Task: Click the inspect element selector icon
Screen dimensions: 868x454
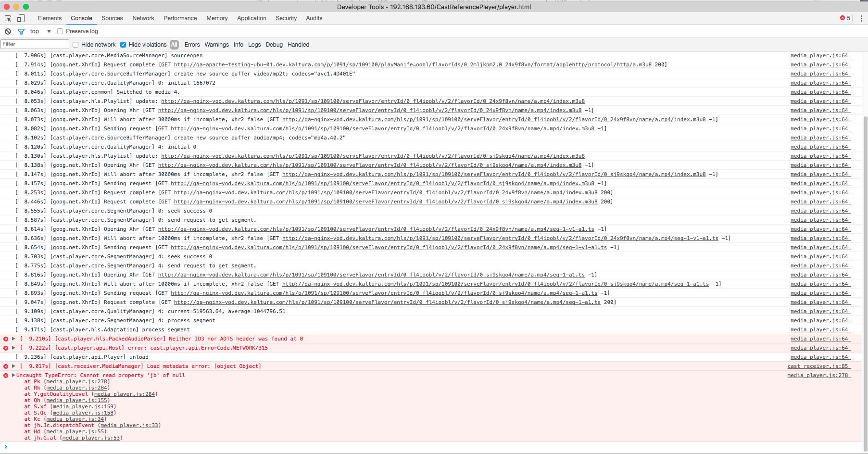Action: [8, 18]
